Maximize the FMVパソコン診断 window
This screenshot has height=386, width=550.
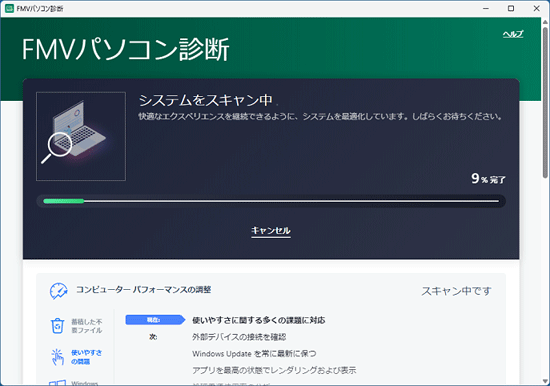click(x=511, y=8)
